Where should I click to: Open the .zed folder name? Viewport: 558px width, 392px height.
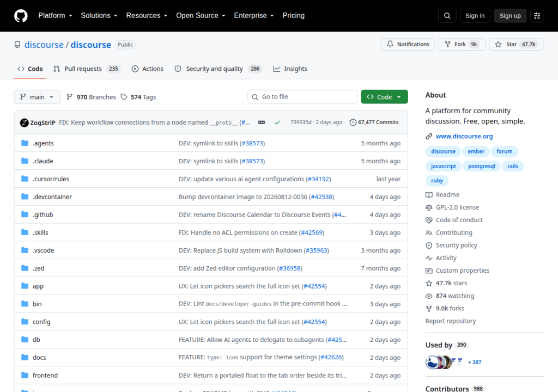tap(39, 268)
